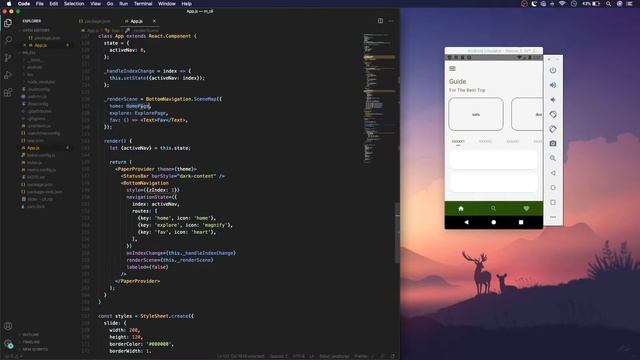The height and width of the screenshot is (360, 640).
Task: Tap the home icon in the app's bottom navigation
Action: pyautogui.click(x=461, y=209)
